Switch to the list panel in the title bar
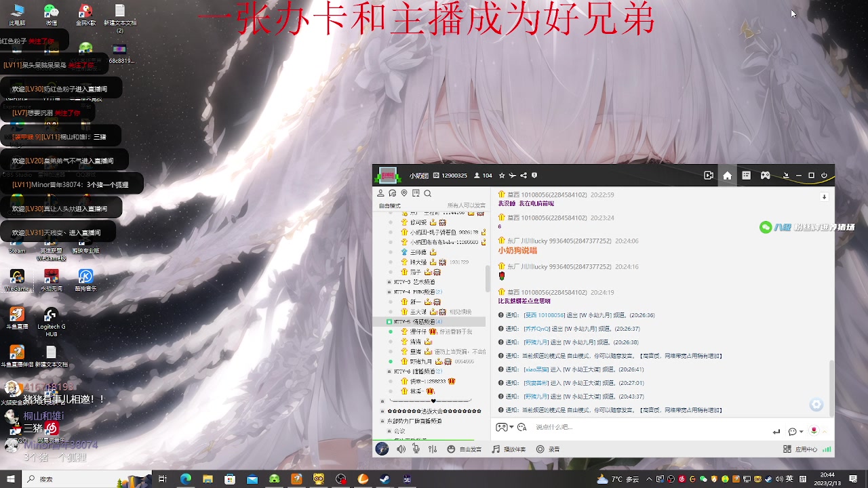The height and width of the screenshot is (488, 868). 746,175
